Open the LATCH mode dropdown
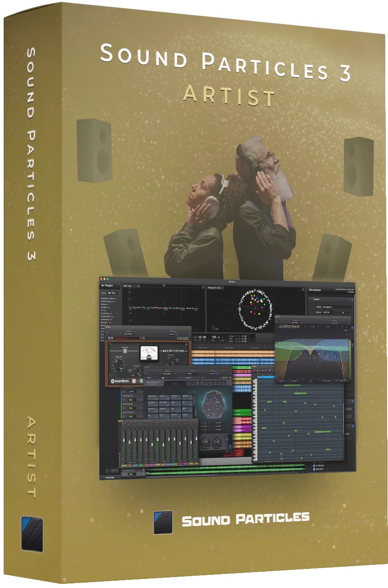Viewport: 388px width, 588px height. [x=132, y=391]
